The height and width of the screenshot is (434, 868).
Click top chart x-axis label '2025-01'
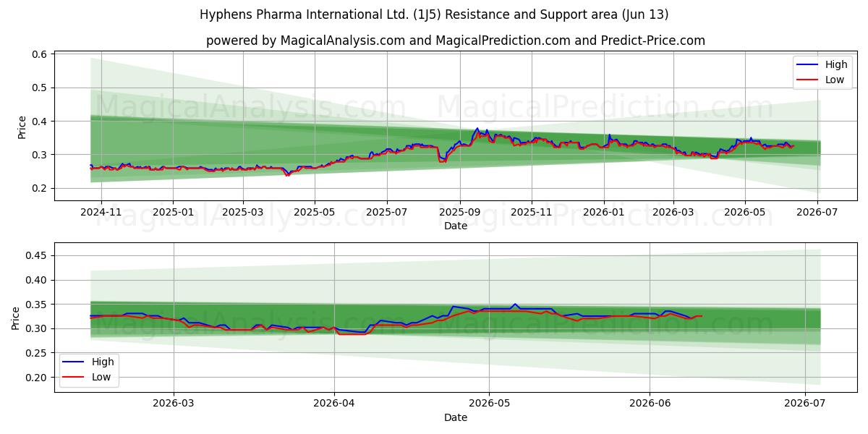point(173,213)
